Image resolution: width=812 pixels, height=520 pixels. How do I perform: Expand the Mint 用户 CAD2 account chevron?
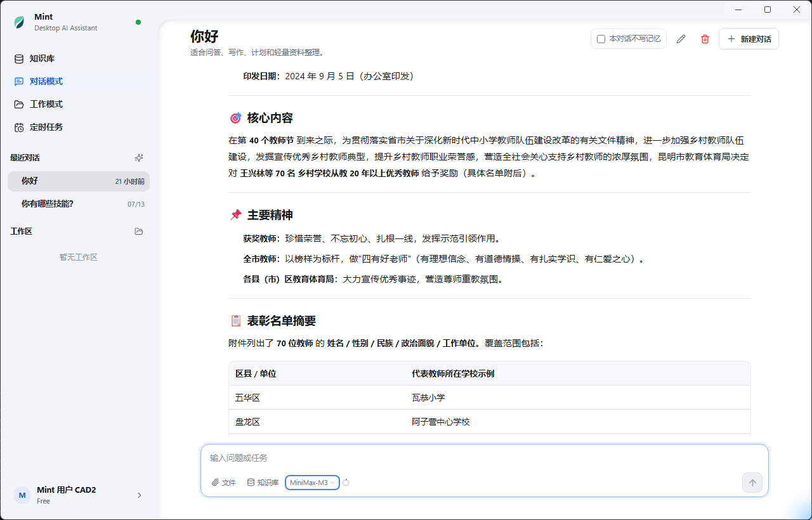pos(140,495)
